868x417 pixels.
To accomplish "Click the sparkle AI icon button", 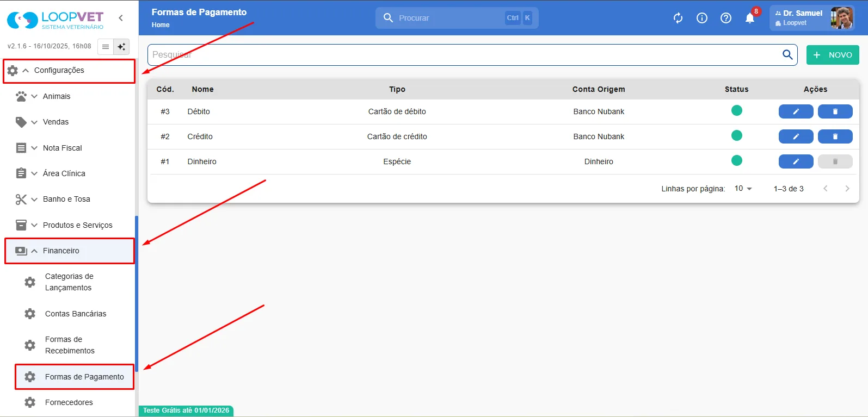I will (121, 47).
